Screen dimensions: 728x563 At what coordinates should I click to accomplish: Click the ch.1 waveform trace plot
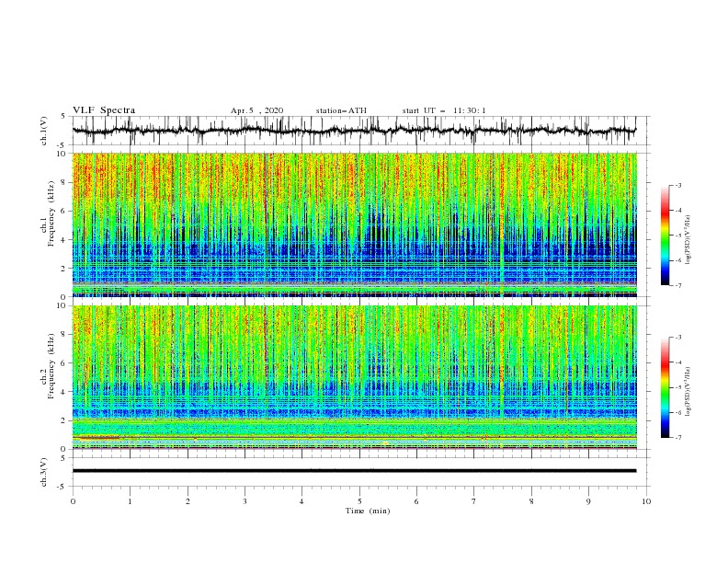[354, 131]
